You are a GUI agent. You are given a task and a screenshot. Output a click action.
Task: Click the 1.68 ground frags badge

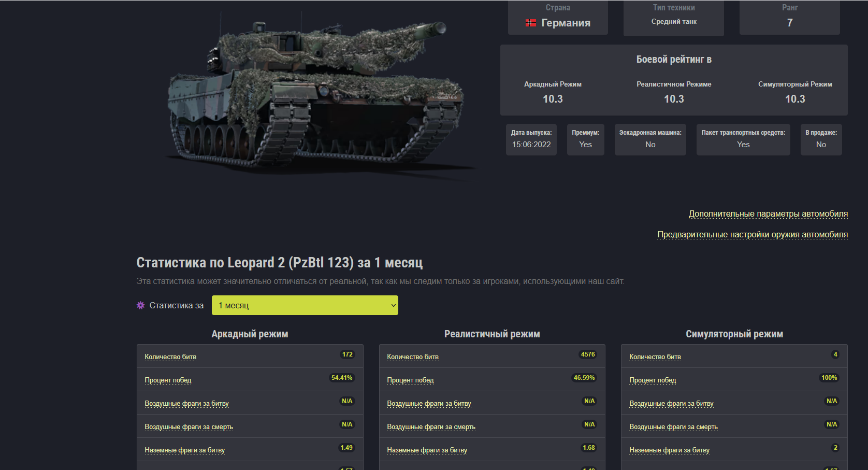click(589, 448)
